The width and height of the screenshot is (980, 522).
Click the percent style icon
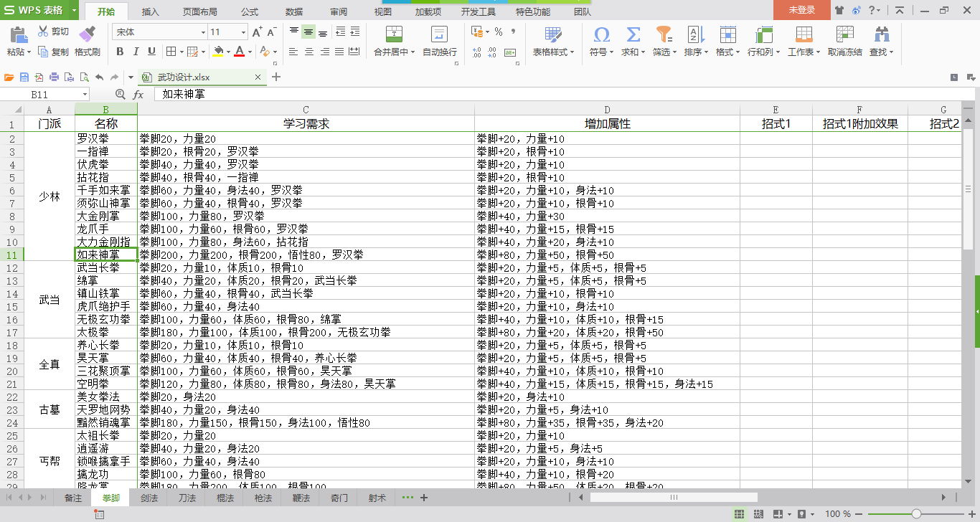click(498, 32)
